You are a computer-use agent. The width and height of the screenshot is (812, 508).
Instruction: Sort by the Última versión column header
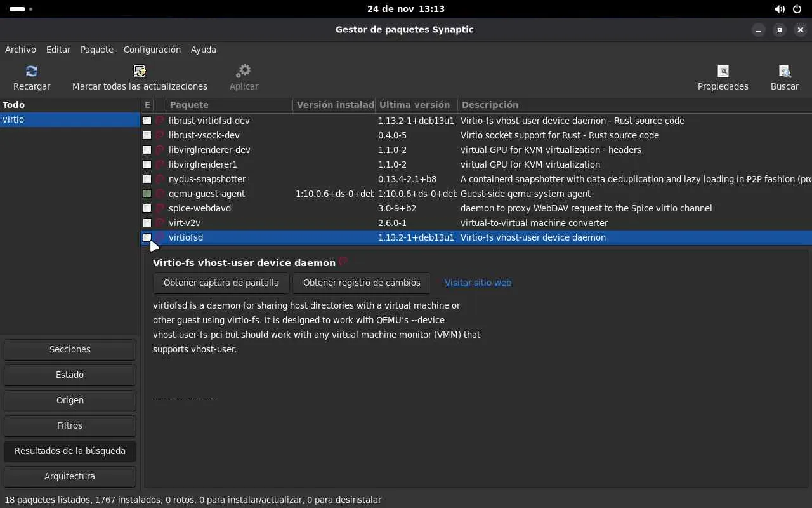[x=415, y=105]
